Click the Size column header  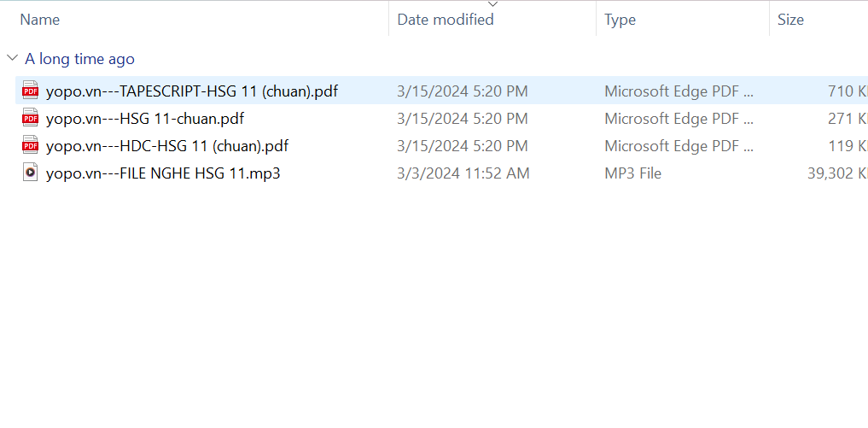(x=790, y=20)
